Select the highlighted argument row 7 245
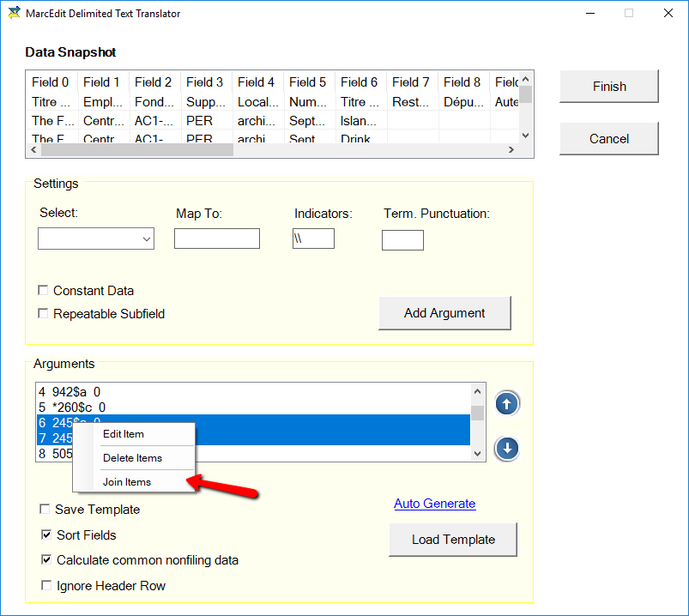Screen dimensions: 689x616 click(x=253, y=438)
